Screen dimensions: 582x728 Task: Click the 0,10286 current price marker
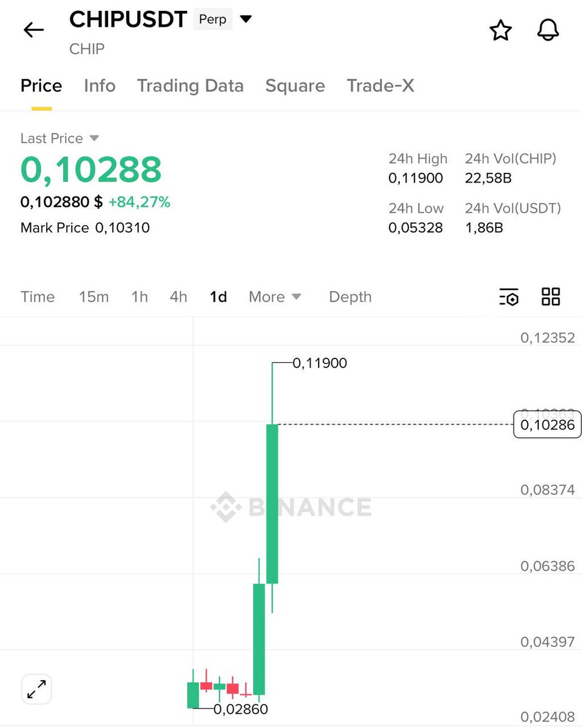click(x=547, y=425)
